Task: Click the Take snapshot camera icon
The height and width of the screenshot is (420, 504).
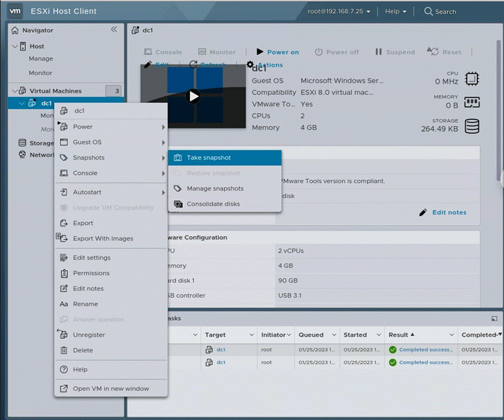Action: click(x=178, y=158)
